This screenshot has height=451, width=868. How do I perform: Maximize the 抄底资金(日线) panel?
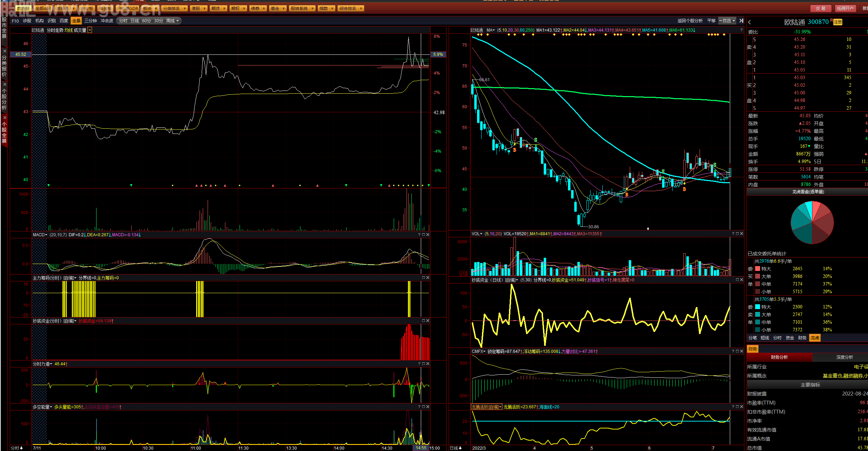[737, 280]
